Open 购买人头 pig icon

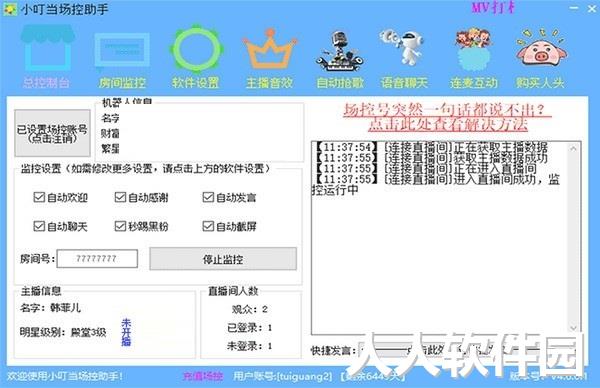pyautogui.click(x=540, y=58)
